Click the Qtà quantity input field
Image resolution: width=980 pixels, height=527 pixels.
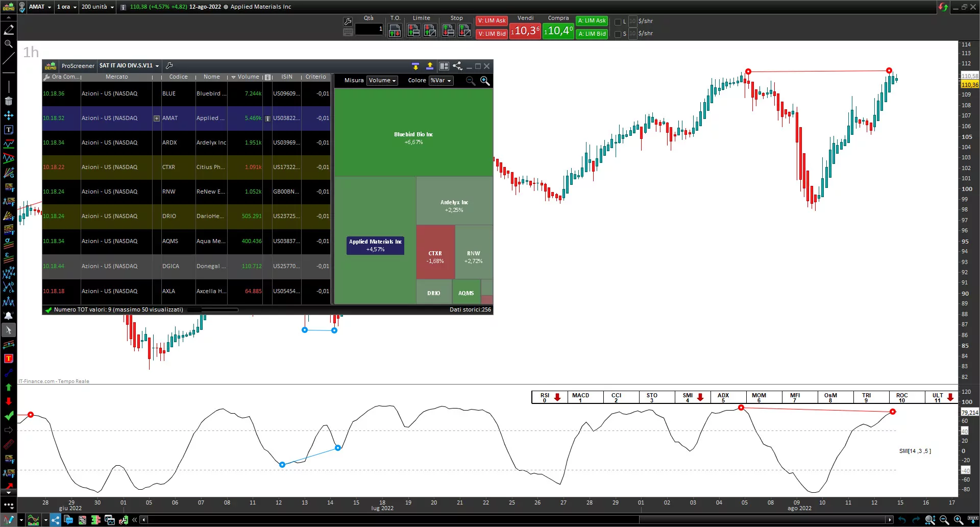coord(369,30)
